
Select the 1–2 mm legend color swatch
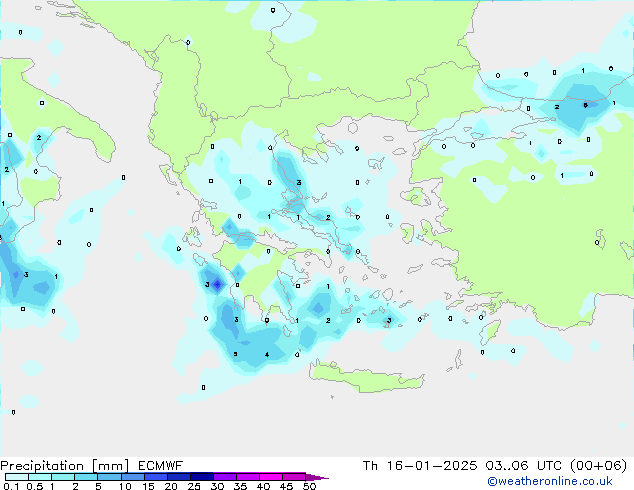click(x=63, y=477)
